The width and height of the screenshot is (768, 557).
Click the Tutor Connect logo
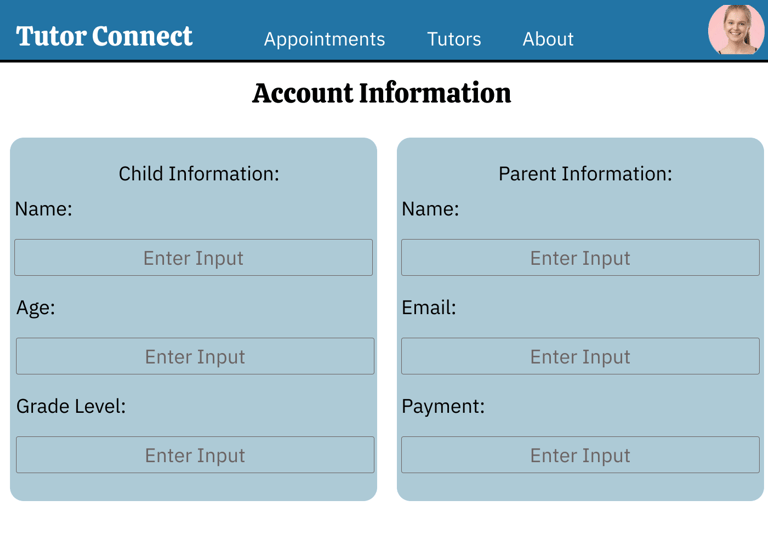(x=104, y=37)
